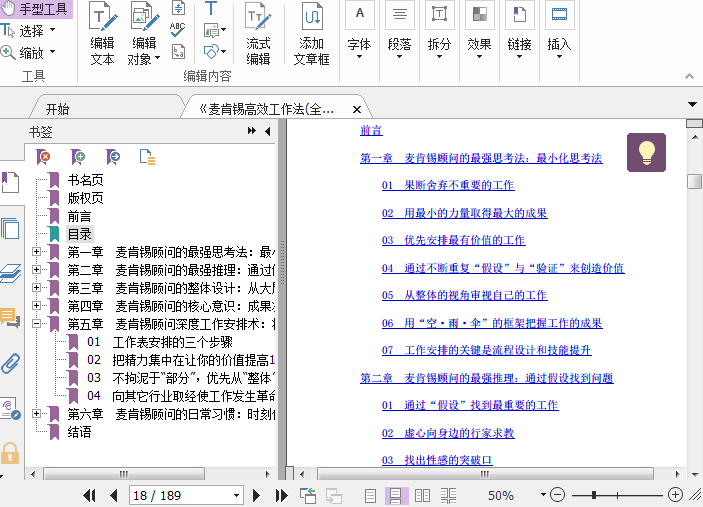Expand the 第四章 bookmark node

pos(37,305)
